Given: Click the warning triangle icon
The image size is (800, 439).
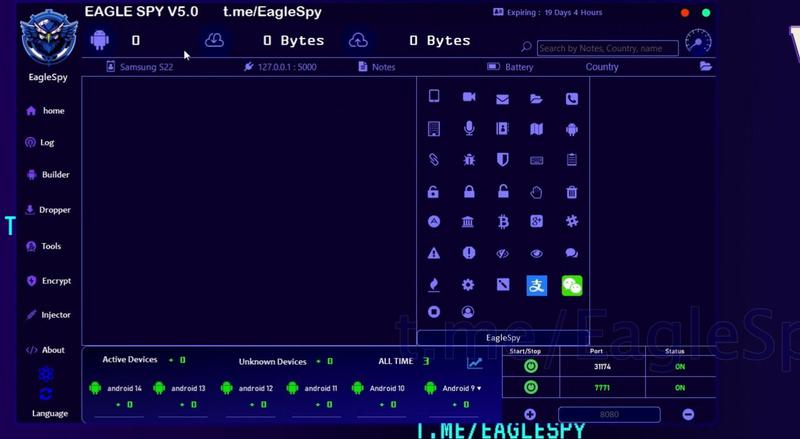Looking at the screenshot, I should [x=434, y=253].
